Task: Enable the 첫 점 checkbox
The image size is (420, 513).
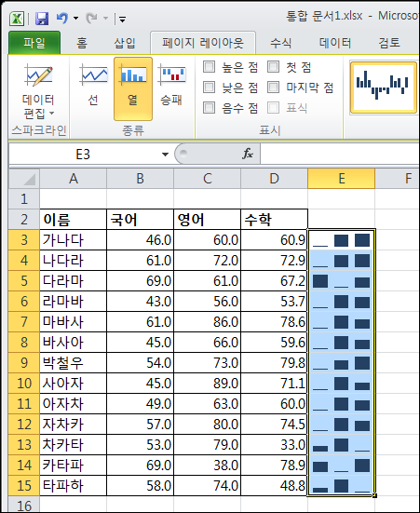Action: pos(273,67)
